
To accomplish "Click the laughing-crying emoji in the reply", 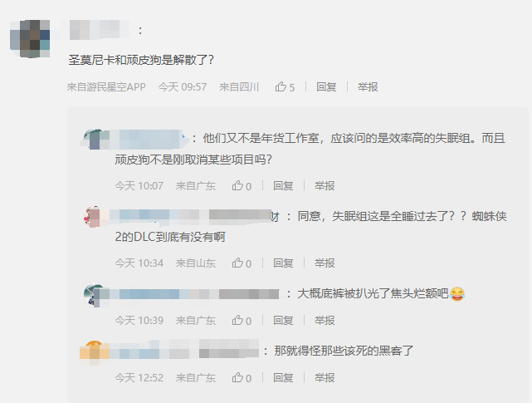I will 457,294.
